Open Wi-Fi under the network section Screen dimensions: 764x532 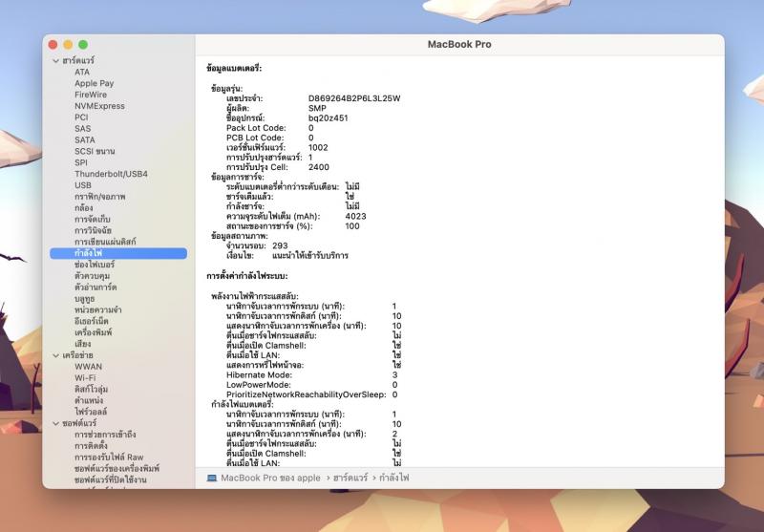pyautogui.click(x=85, y=378)
